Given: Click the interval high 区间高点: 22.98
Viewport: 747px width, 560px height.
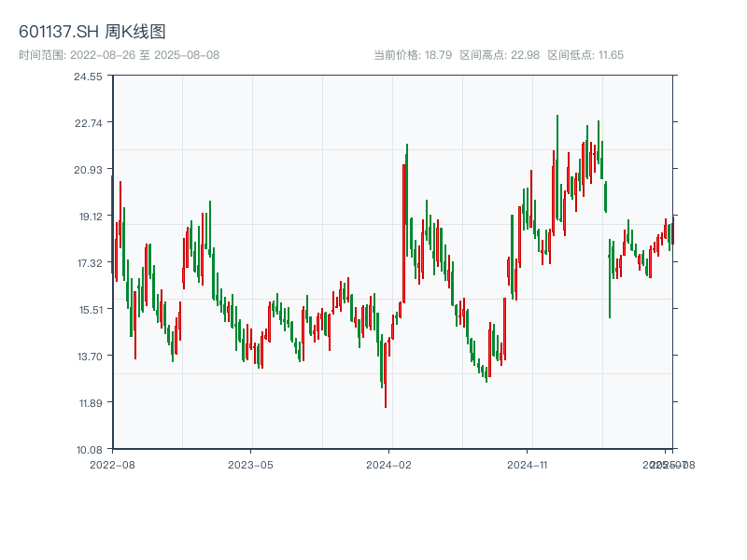Looking at the screenshot, I should coord(500,55).
